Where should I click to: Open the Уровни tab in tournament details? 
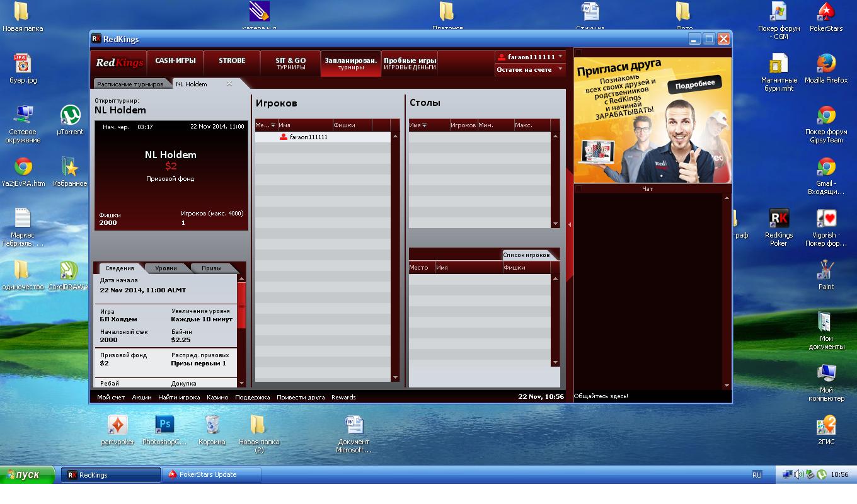(166, 268)
